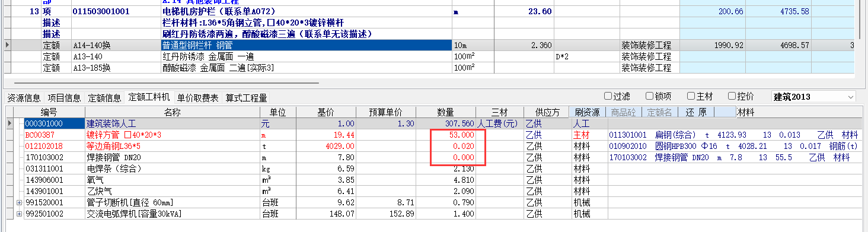The image size is (868, 232).
Task: Open the 项目信息 tab
Action: [x=64, y=98]
